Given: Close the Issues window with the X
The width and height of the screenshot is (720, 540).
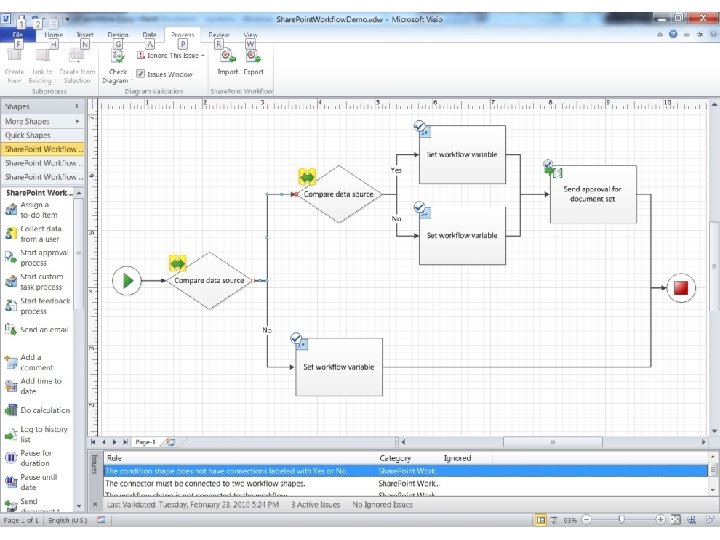Looking at the screenshot, I should pyautogui.click(x=95, y=504).
